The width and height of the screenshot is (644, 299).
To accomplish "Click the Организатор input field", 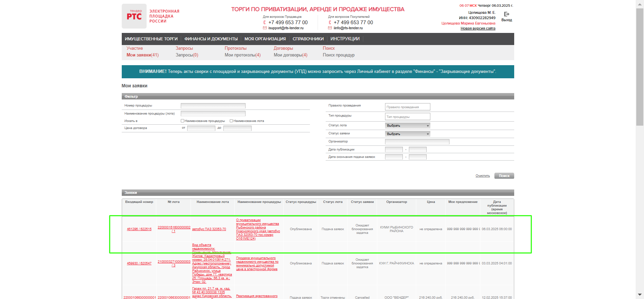I will tap(417, 142).
